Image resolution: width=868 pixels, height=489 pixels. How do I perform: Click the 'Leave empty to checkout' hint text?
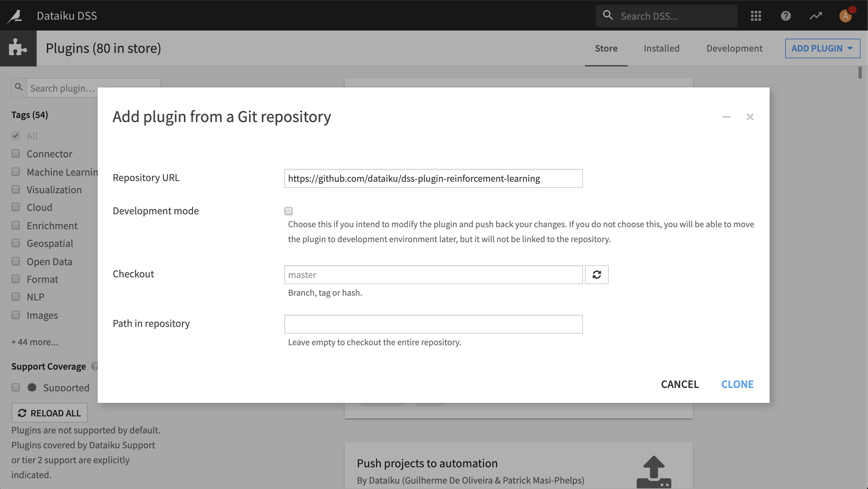tap(375, 342)
